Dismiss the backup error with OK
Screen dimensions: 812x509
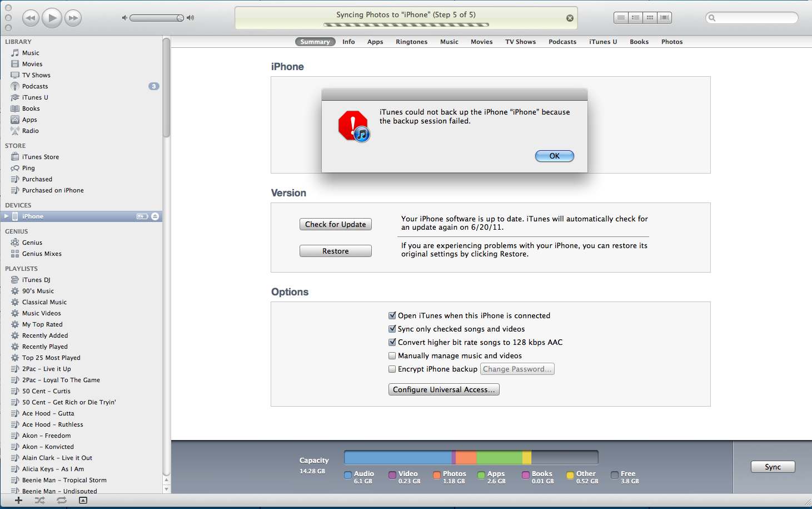[554, 156]
